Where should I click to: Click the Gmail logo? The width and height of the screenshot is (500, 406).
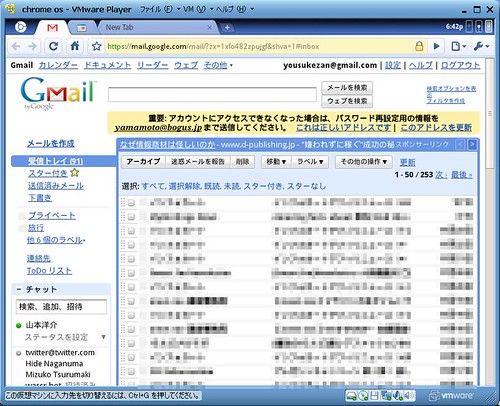(x=58, y=93)
